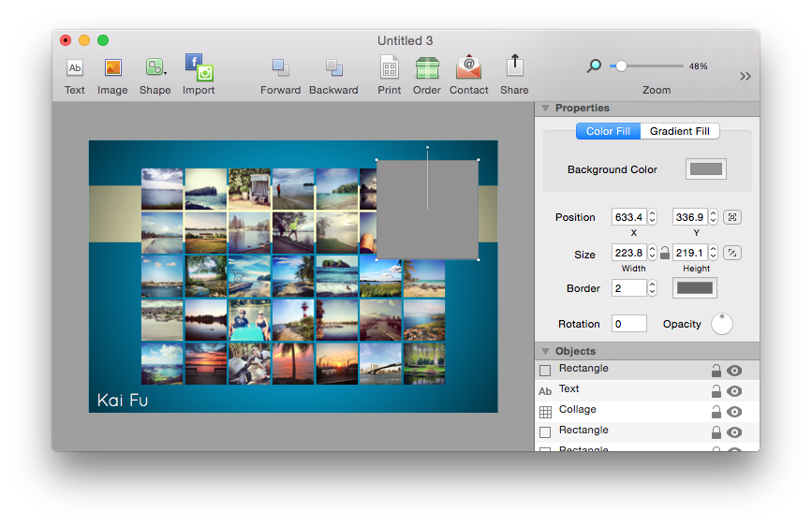
Task: Collapse the Properties panel section
Action: tap(545, 109)
